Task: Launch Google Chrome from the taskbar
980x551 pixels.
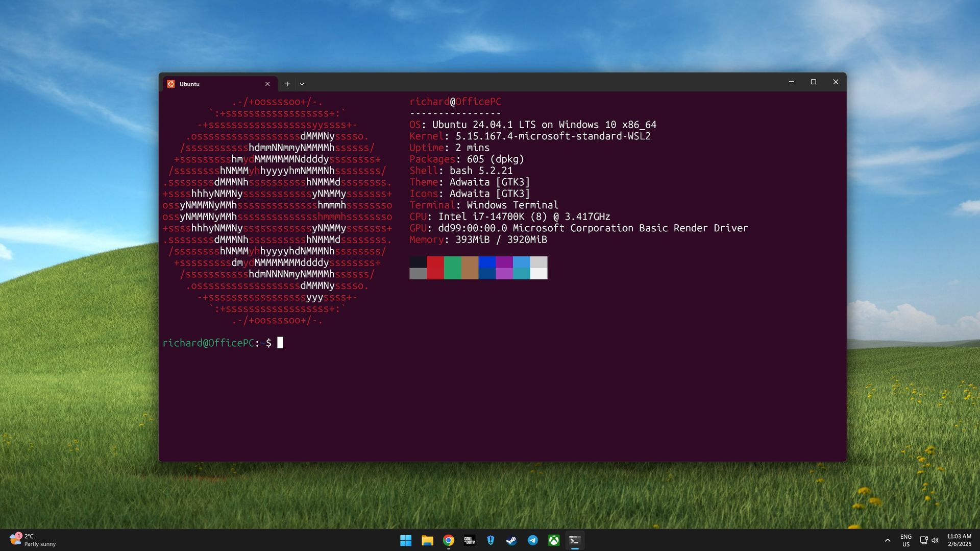Action: [x=449, y=540]
